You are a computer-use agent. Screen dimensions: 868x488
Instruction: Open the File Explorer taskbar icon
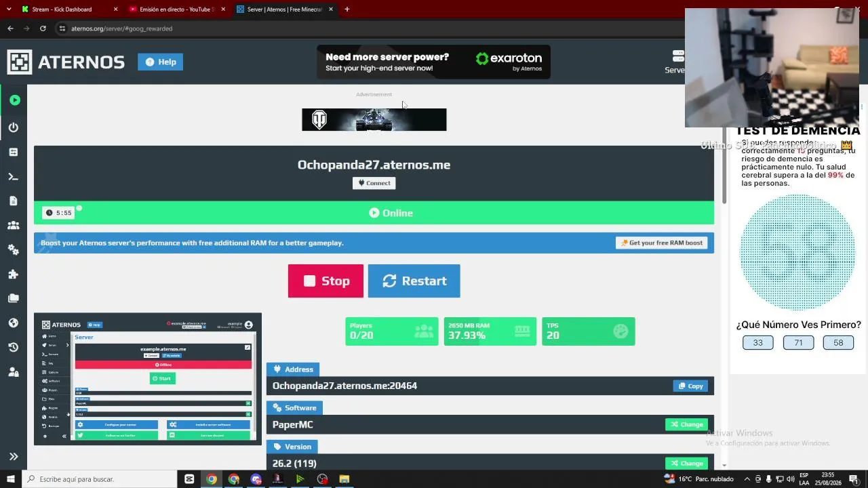pos(344,479)
